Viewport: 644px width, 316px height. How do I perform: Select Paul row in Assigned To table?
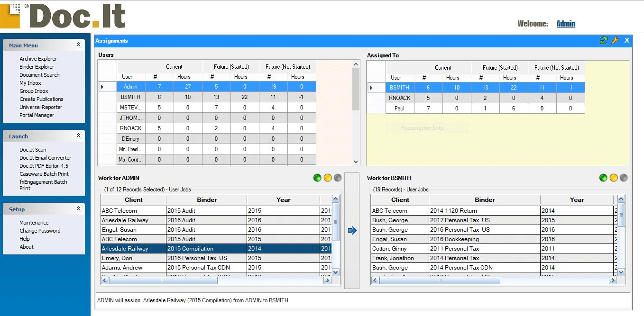click(x=476, y=108)
